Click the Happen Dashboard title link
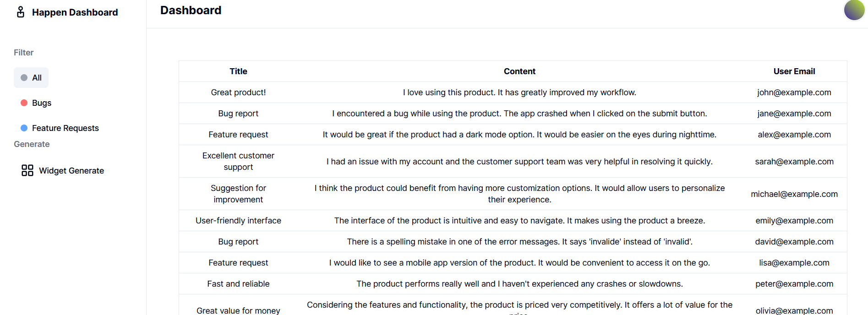Screen dimensions: 868x315 75,12
